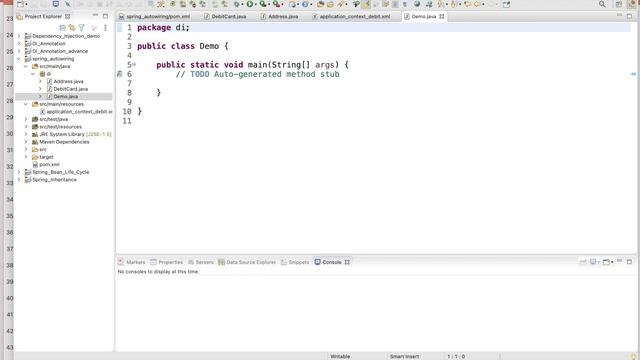Viewport: 640px width, 360px height.
Task: Open Project Explorer view menu (three dots)
Action: [x=105, y=28]
